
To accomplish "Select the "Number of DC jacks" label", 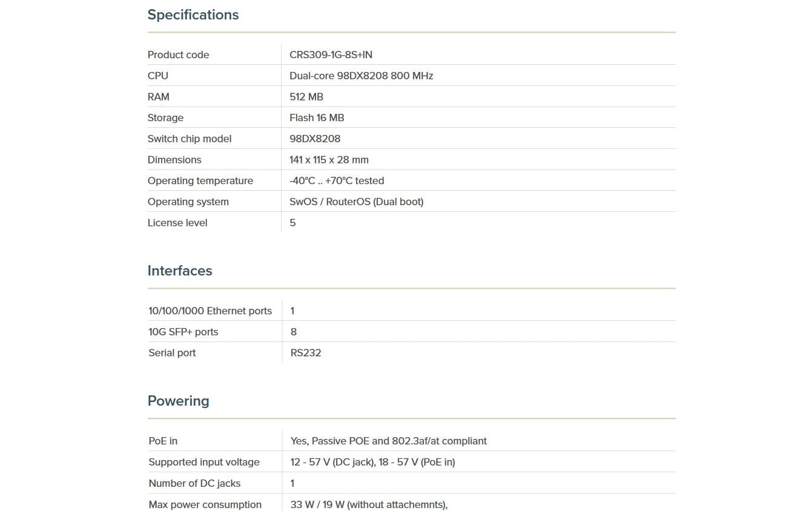I will click(x=194, y=484).
